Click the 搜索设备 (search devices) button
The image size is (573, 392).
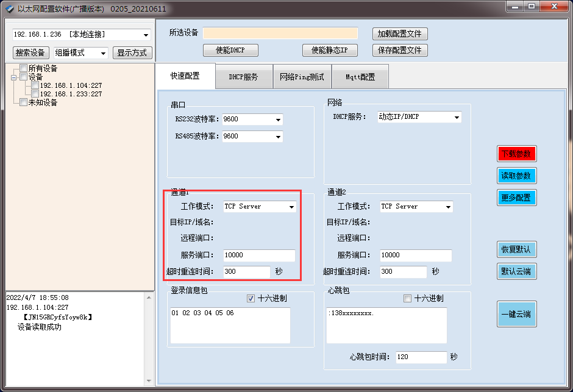pyautogui.click(x=30, y=52)
